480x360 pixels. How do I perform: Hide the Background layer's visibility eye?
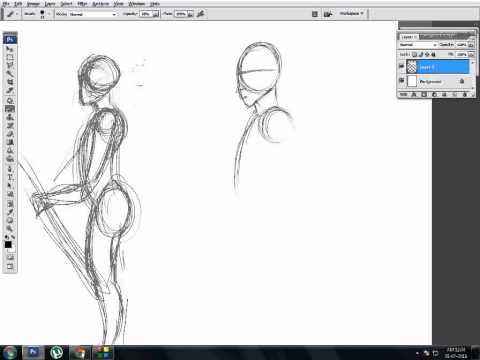(x=401, y=80)
